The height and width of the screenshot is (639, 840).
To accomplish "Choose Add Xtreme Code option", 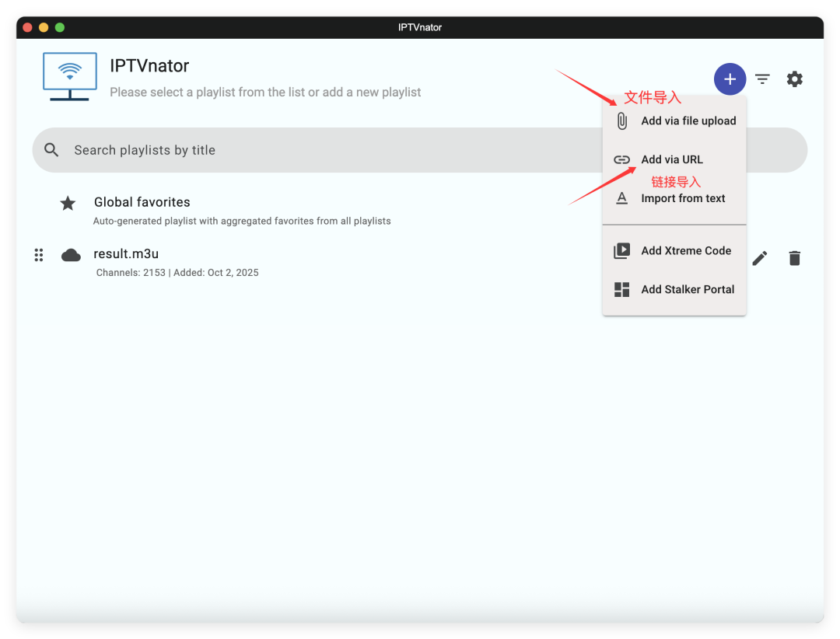I will pos(674,250).
